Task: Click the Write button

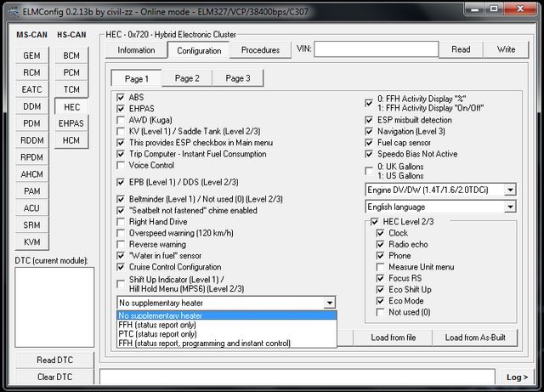Action: pos(507,49)
